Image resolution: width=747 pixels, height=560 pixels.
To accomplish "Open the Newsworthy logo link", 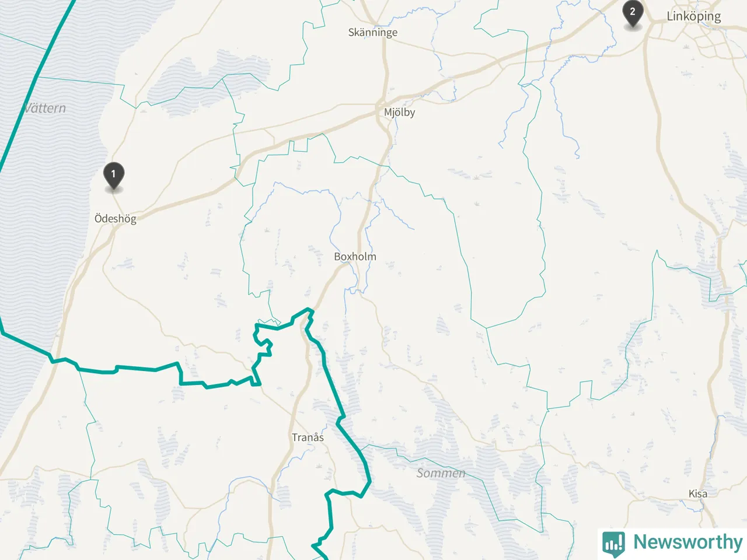I will 672,543.
